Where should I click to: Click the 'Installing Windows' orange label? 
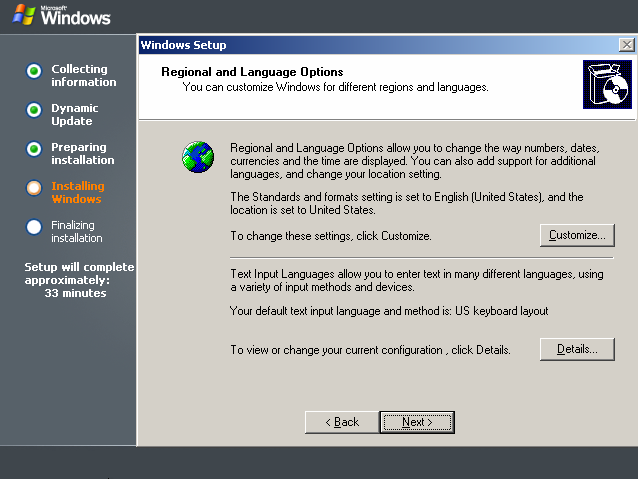click(x=78, y=192)
